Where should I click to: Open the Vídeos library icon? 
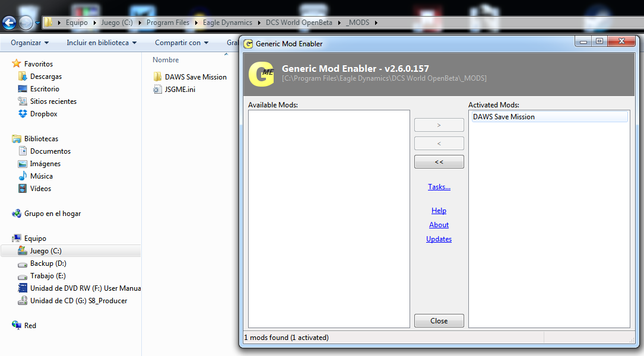tap(23, 189)
